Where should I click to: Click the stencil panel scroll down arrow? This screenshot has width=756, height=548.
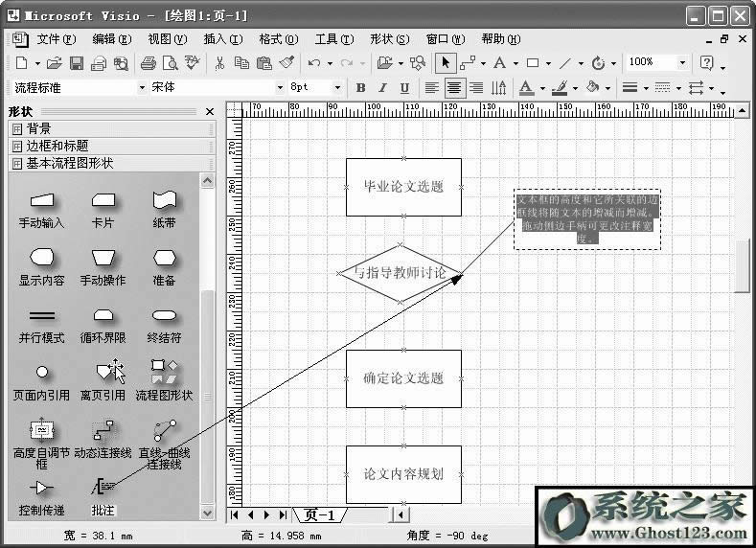(207, 513)
